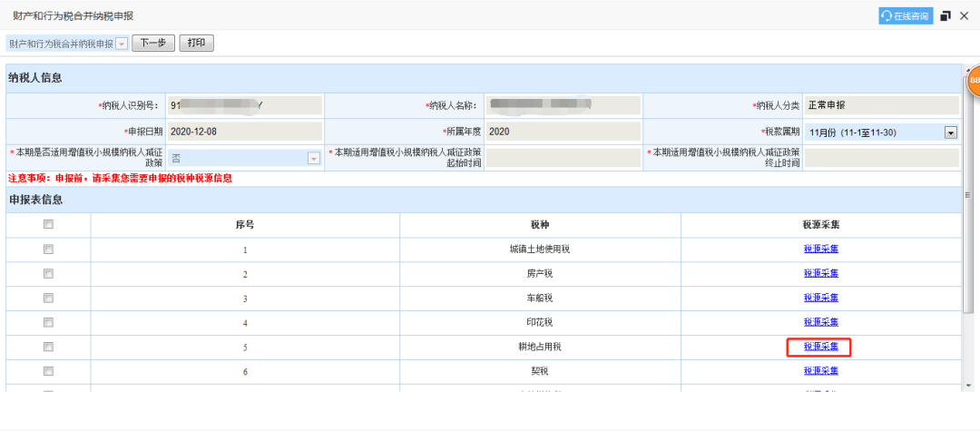
Task: Open 税源采集 link for 城镇土地使用税
Action: click(x=820, y=249)
